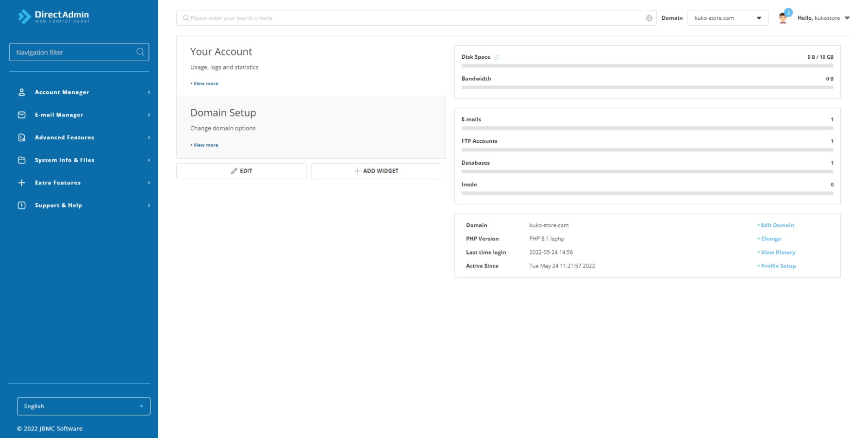
Task: Click the Disk Space refresh icon
Action: [x=496, y=57]
